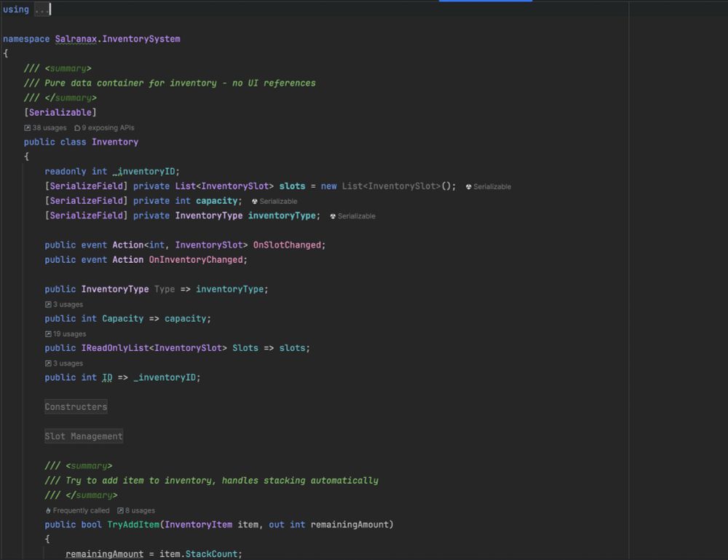Open the 38 usages hint above Inventory class
The image size is (728, 560).
click(x=45, y=127)
